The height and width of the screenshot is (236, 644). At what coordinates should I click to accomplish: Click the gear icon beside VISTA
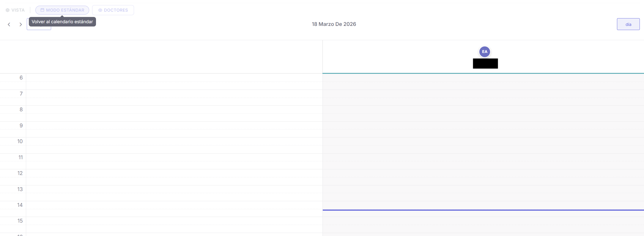tap(8, 10)
